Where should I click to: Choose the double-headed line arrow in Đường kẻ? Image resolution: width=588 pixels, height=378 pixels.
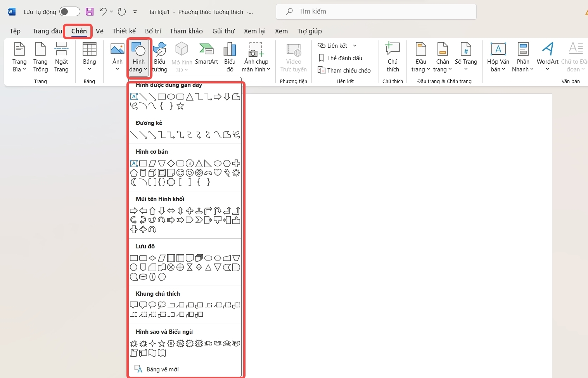152,135
